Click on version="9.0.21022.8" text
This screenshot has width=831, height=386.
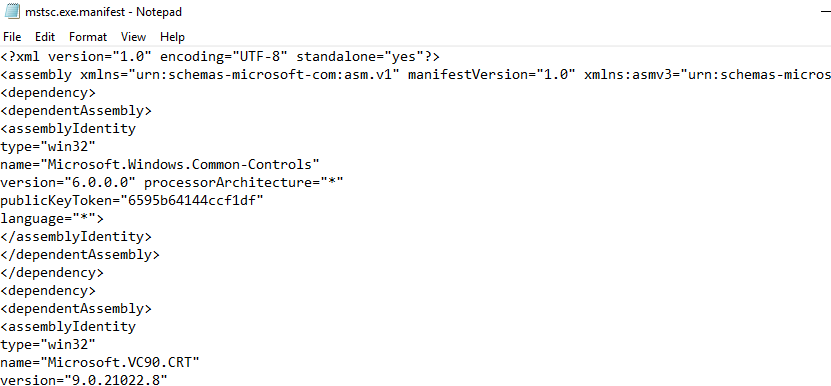(x=84, y=380)
